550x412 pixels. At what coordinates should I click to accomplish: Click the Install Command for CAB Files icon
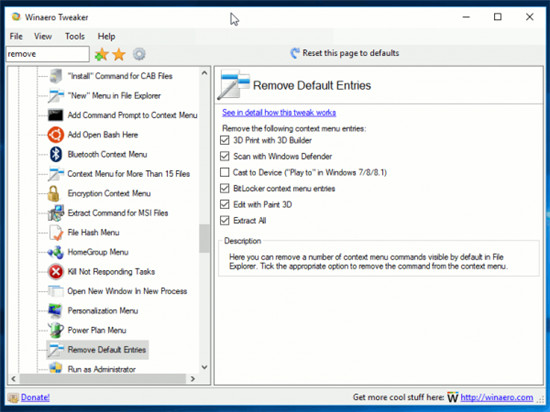pyautogui.click(x=56, y=76)
